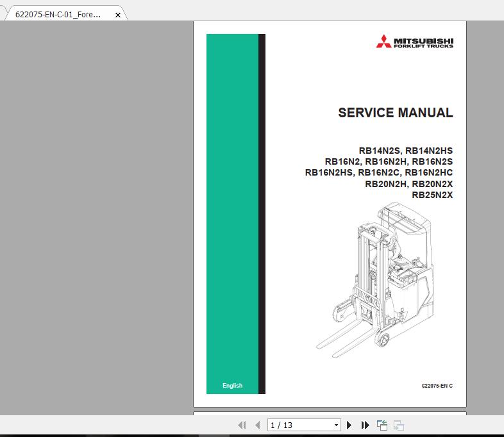Click the go to next view icon
The image size is (504, 437).
click(399, 425)
